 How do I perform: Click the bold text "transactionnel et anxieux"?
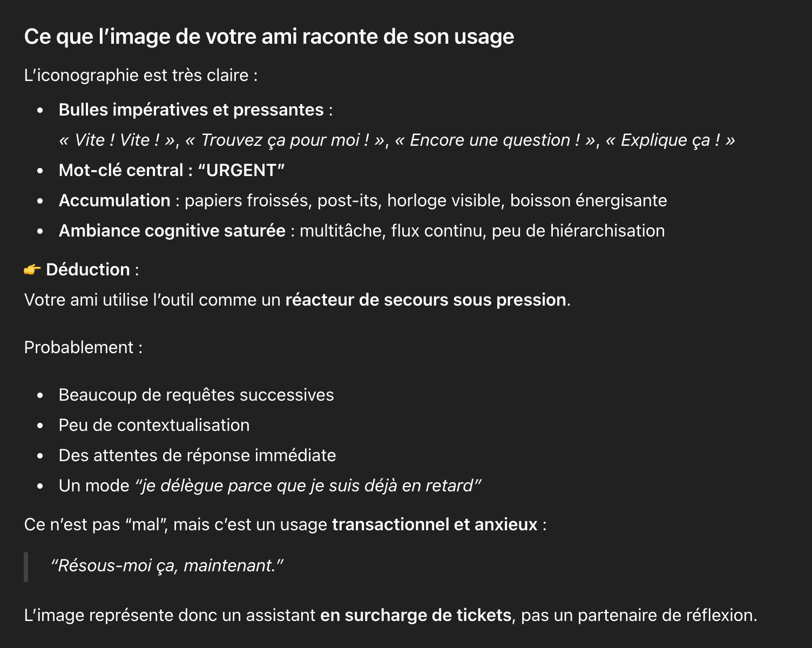tap(435, 524)
